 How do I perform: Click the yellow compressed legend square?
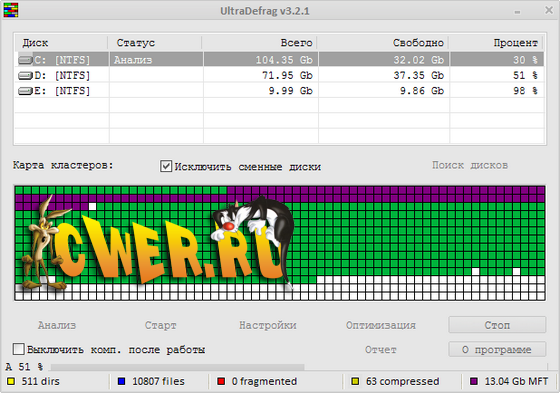355,381
